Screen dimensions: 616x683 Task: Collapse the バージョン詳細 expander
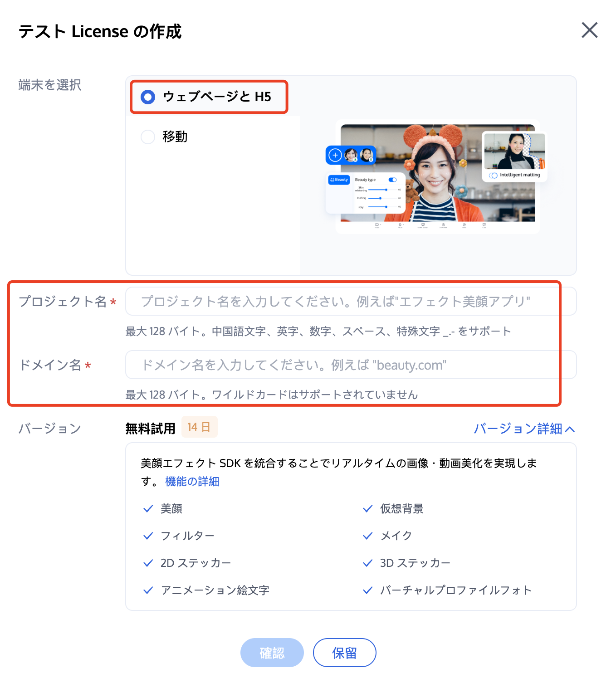[524, 429]
